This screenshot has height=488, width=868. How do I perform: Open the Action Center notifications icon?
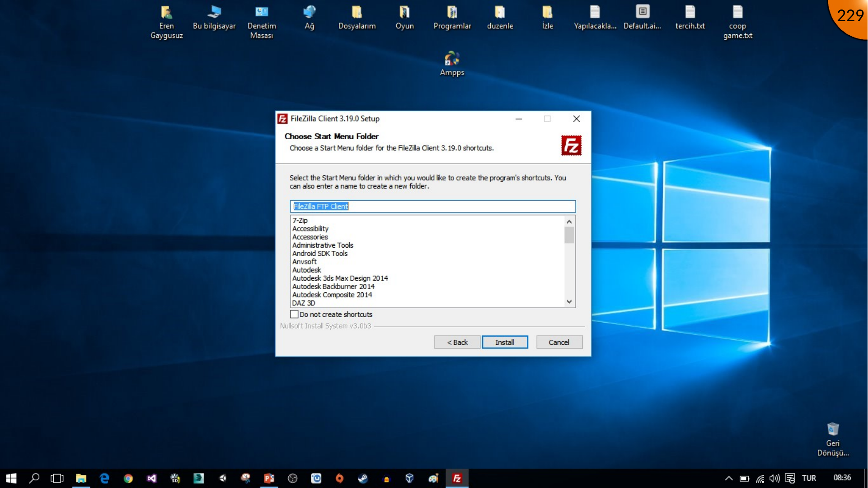790,478
